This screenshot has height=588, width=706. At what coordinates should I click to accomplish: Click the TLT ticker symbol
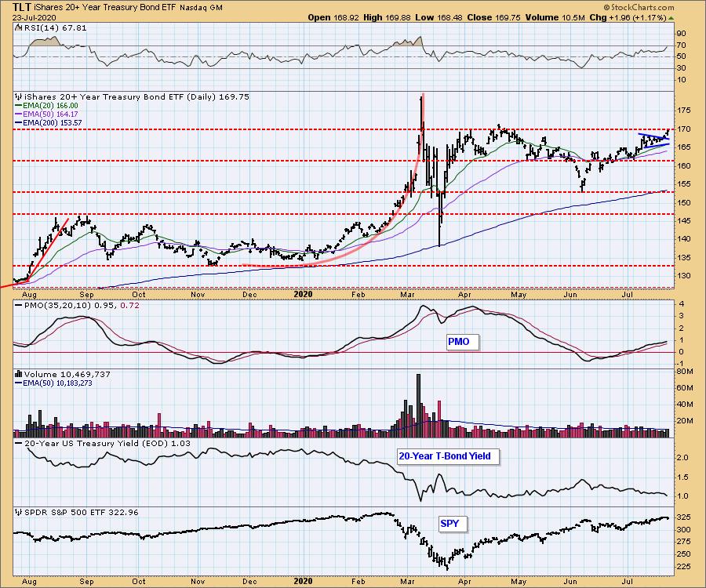pos(21,7)
